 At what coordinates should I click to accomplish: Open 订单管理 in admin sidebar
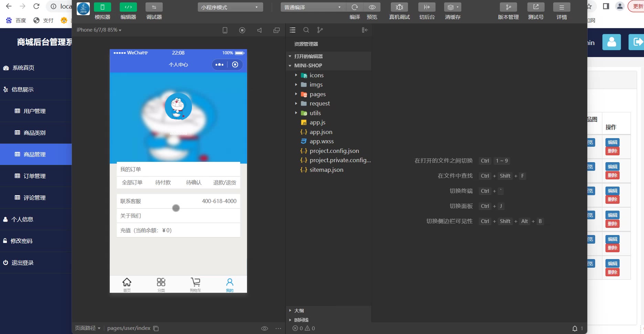36,176
